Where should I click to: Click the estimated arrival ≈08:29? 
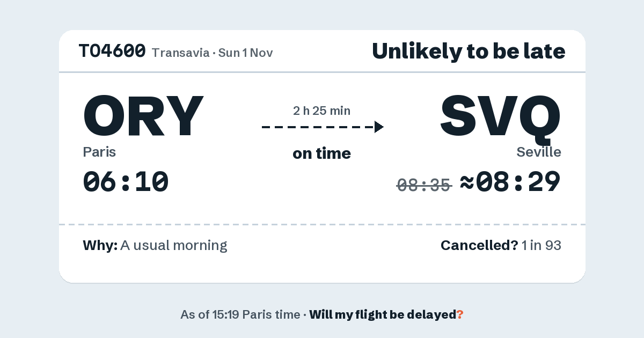pos(510,182)
